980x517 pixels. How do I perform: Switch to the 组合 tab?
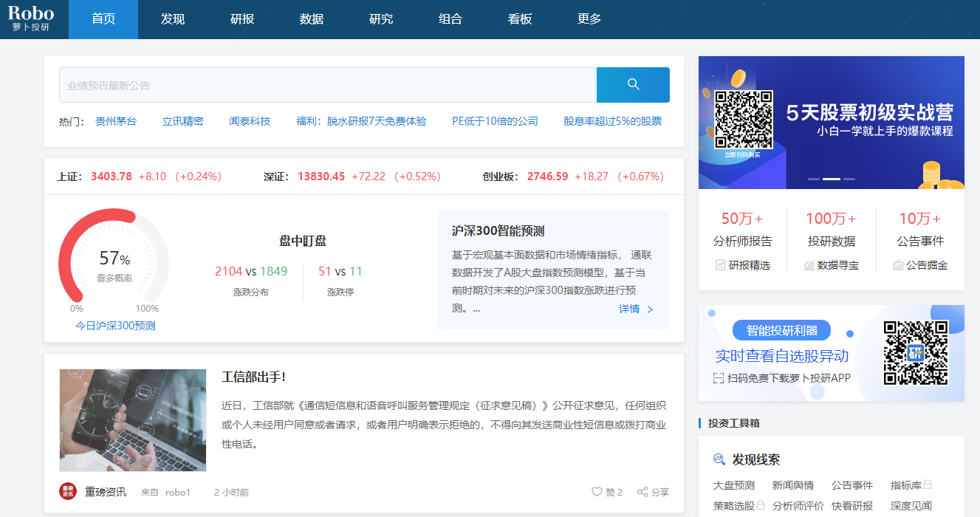(450, 18)
